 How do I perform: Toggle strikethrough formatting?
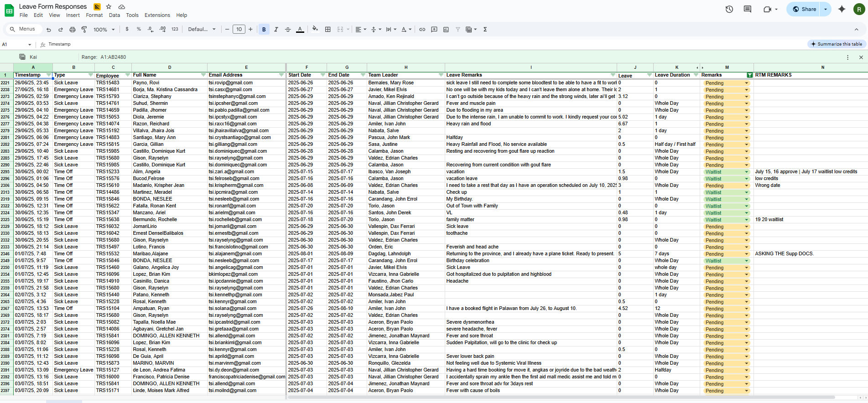(288, 29)
